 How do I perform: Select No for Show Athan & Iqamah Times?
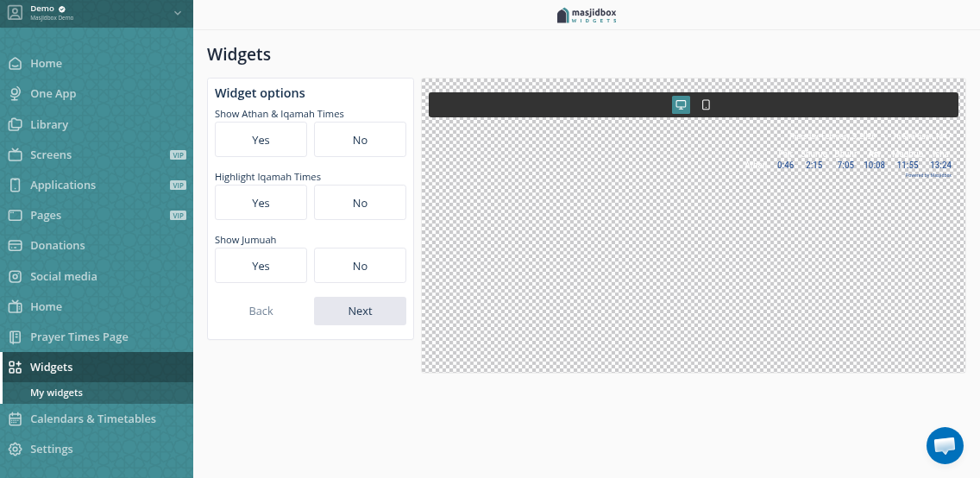[360, 139]
